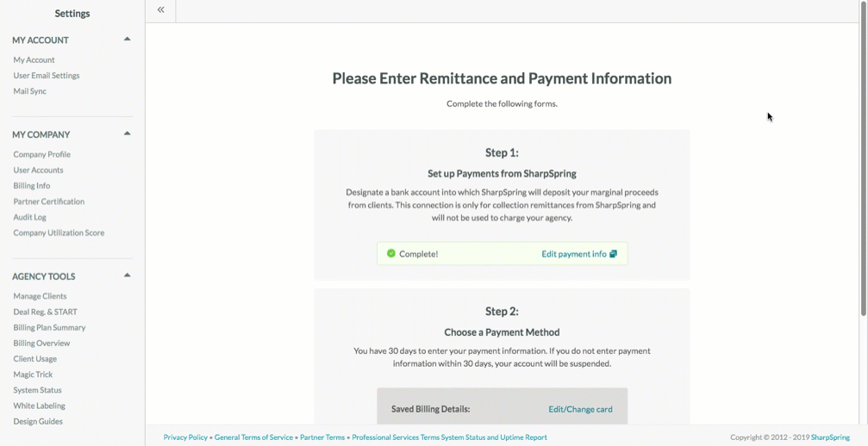Open General Terms of Service link
The image size is (868, 446).
(x=253, y=437)
